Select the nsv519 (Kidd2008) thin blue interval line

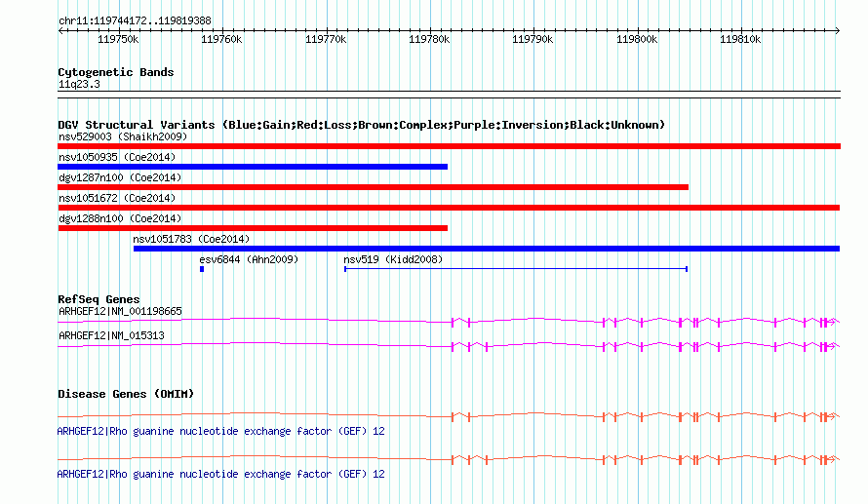pyautogui.click(x=516, y=269)
